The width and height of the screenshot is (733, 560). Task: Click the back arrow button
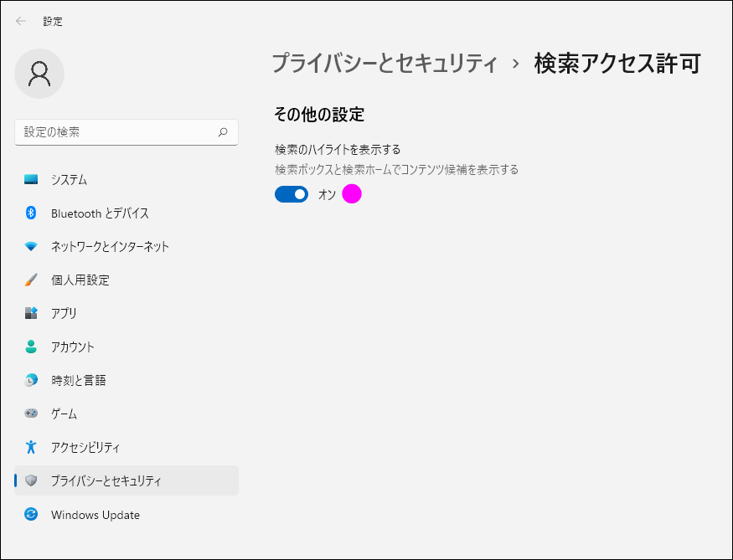point(21,21)
